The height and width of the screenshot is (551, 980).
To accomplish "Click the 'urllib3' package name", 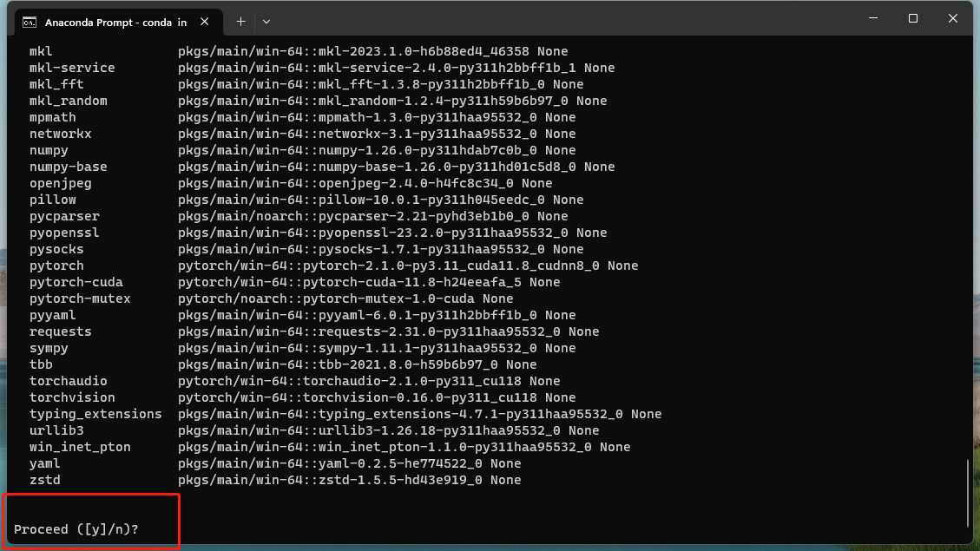I will pos(56,430).
